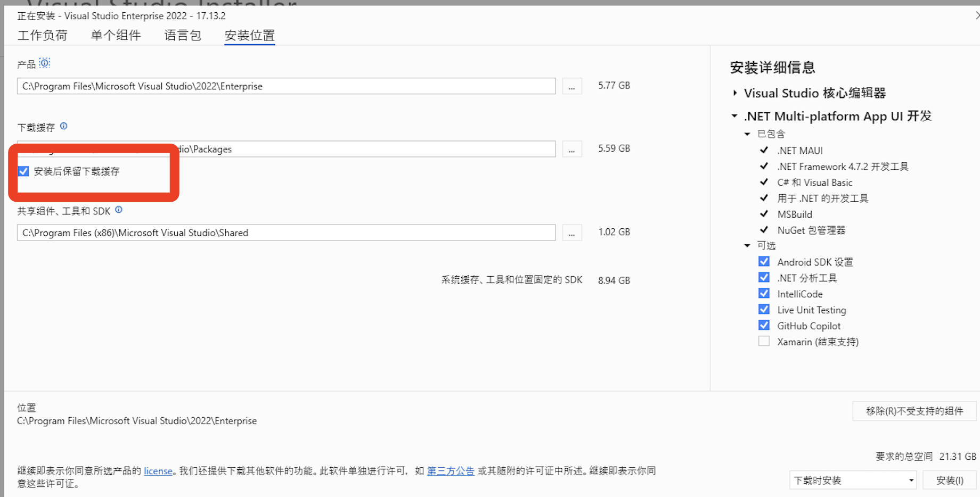This screenshot has width=980, height=497.
Task: Open the info tooltip icon next to 产品
Action: [x=45, y=63]
